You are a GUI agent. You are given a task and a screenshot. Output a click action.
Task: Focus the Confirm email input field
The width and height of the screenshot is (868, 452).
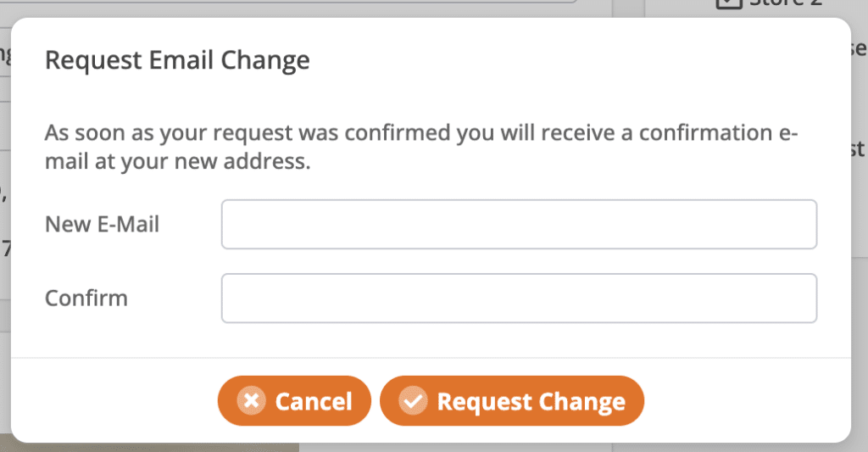(519, 298)
